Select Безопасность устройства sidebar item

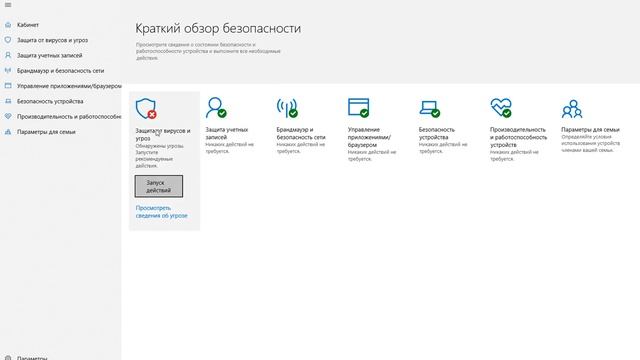tap(50, 101)
